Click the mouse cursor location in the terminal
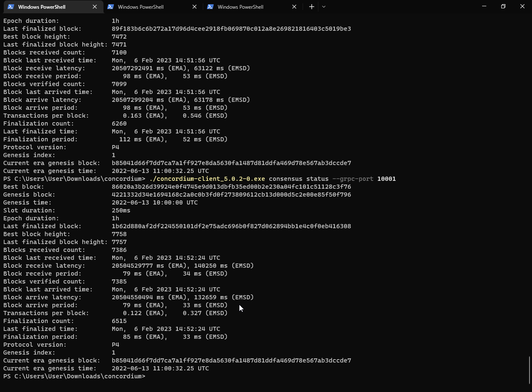The height and width of the screenshot is (392, 532). (x=240, y=308)
